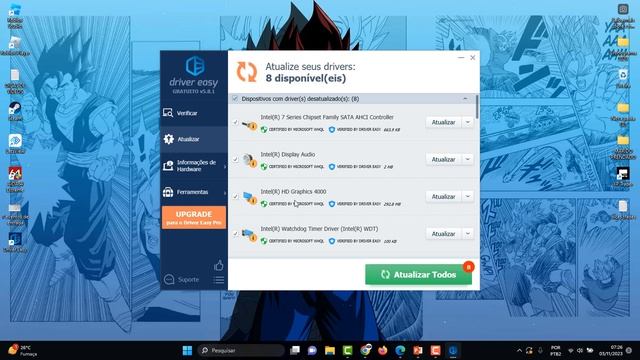Screen dimensions: 640x360
Task: Click Microsoft WHQL shield on HD Graphics row
Action: pos(264,204)
